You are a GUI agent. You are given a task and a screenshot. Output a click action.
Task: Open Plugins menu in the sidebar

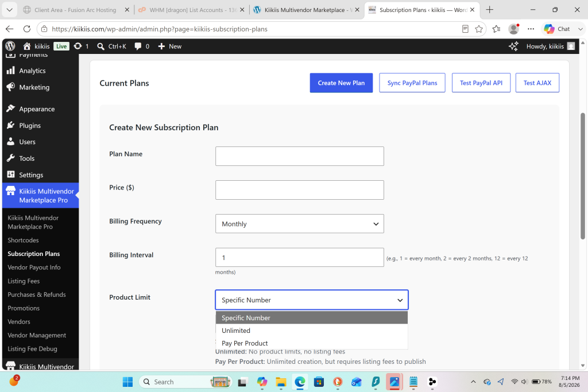click(30, 126)
